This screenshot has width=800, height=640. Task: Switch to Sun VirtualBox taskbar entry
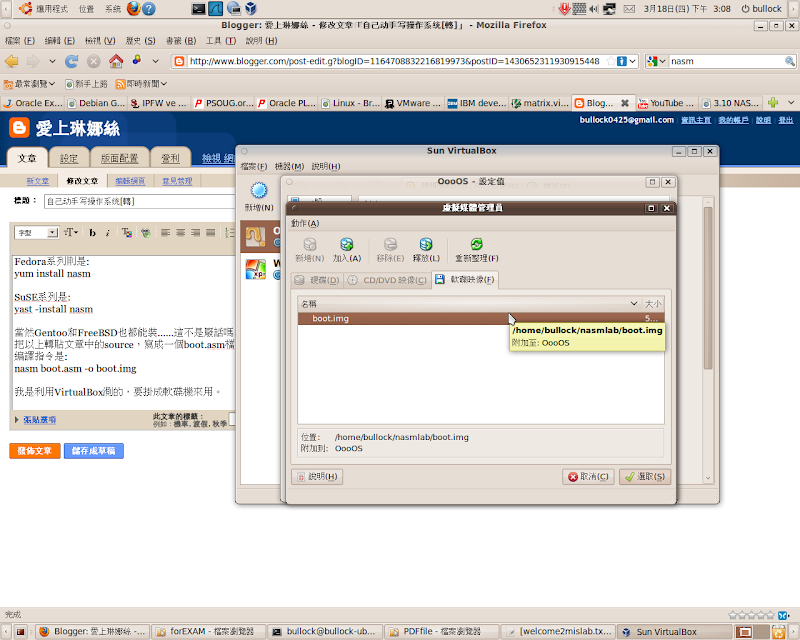click(674, 632)
